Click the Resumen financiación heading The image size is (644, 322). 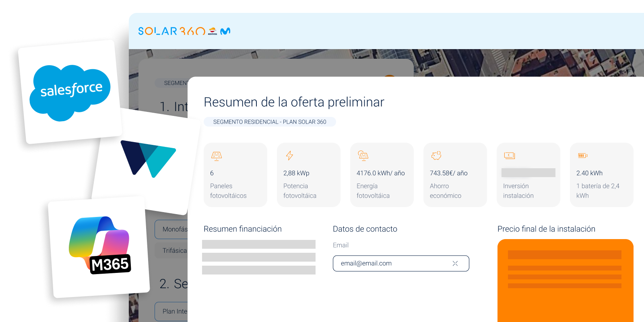(243, 229)
